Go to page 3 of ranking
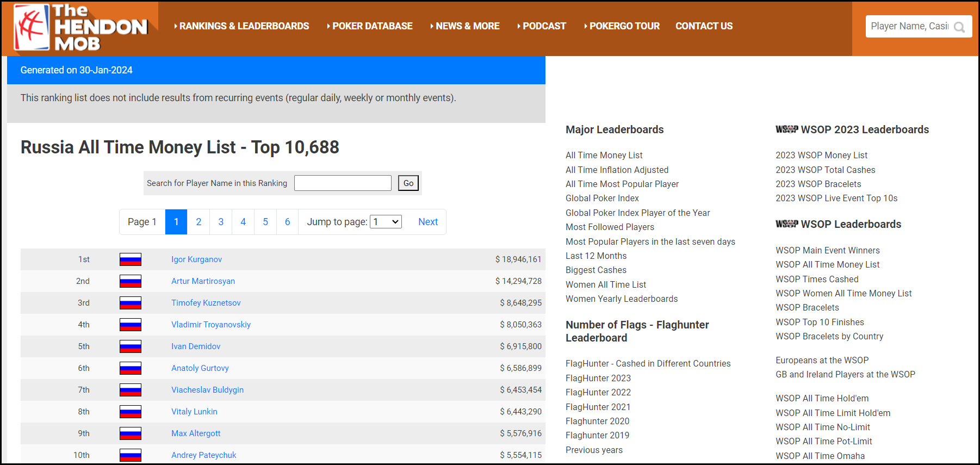 coord(221,222)
